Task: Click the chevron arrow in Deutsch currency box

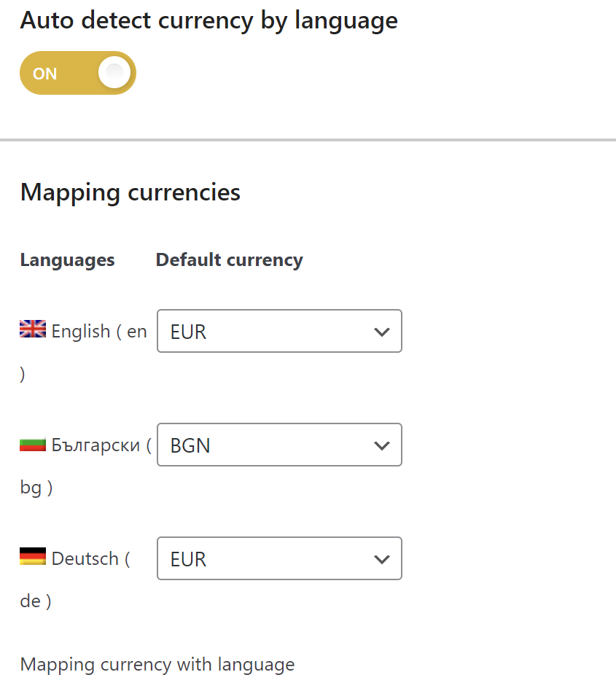Action: pyautogui.click(x=381, y=559)
